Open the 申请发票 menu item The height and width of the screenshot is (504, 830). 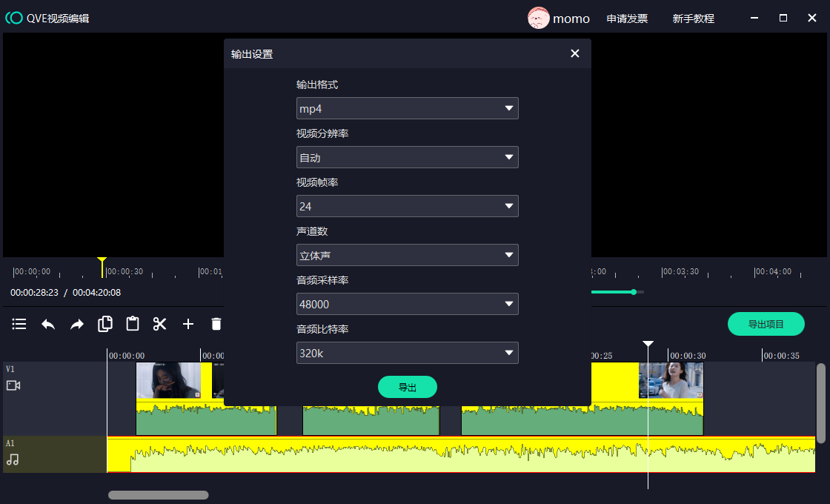click(x=627, y=19)
